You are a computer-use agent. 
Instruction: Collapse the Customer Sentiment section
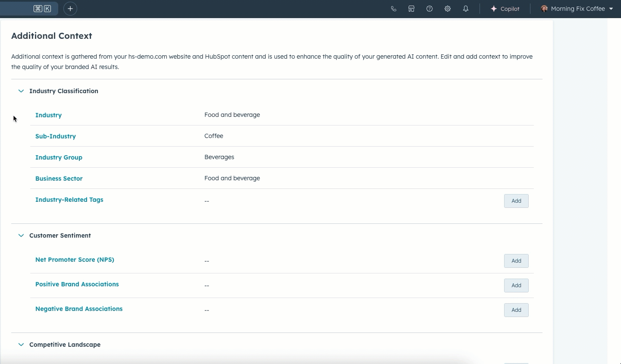(x=21, y=235)
